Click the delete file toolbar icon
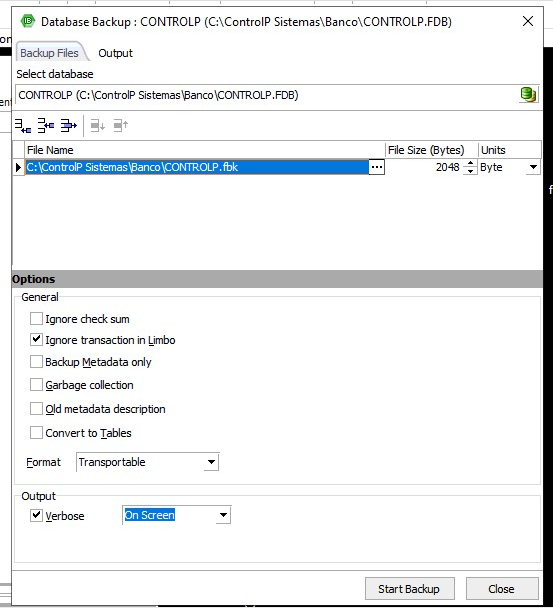This screenshot has width=553, height=608. [x=69, y=126]
